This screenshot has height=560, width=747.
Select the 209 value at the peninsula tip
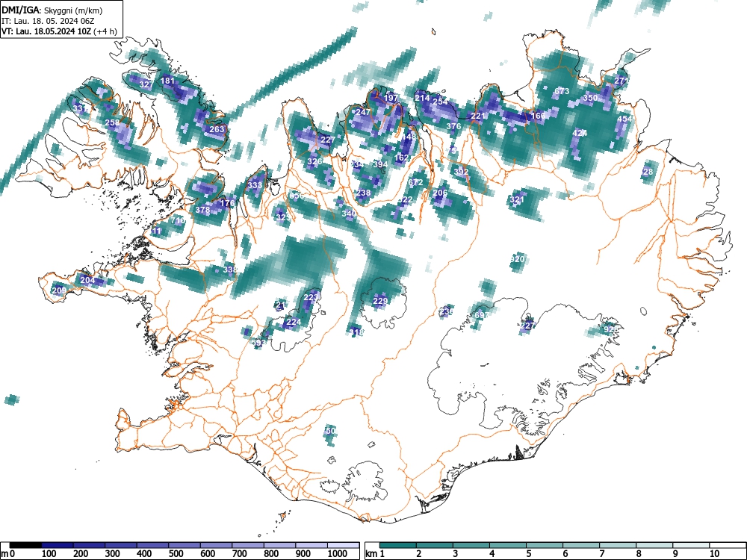pyautogui.click(x=59, y=290)
